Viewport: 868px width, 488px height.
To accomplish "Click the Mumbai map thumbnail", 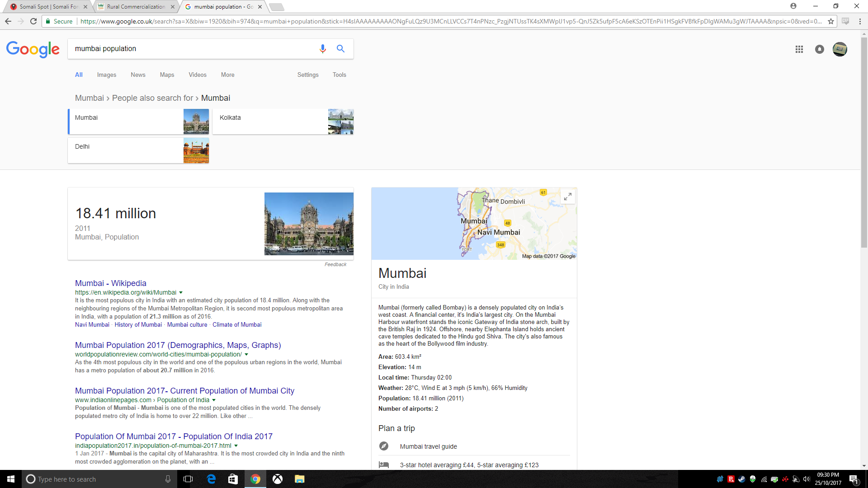I will (474, 224).
